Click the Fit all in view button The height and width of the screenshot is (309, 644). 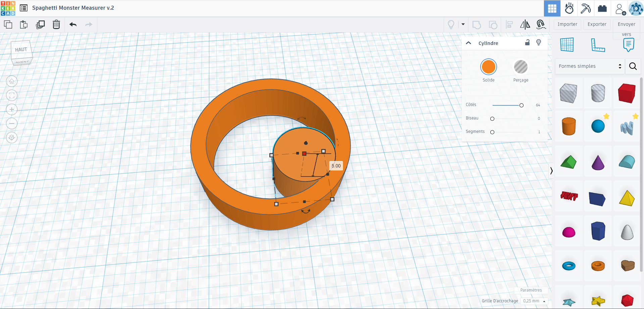coord(12,95)
